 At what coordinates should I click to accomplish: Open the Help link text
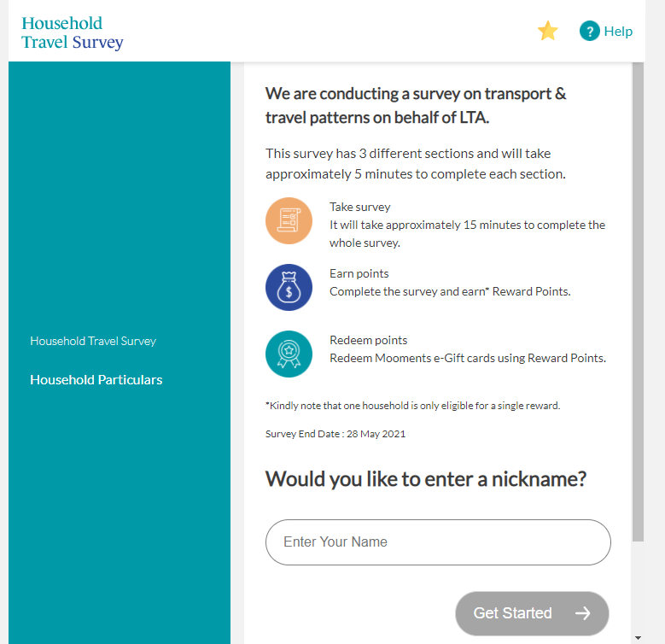[x=618, y=32]
